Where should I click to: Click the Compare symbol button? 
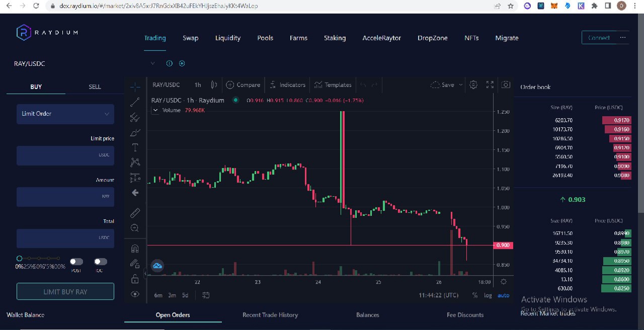tap(243, 85)
